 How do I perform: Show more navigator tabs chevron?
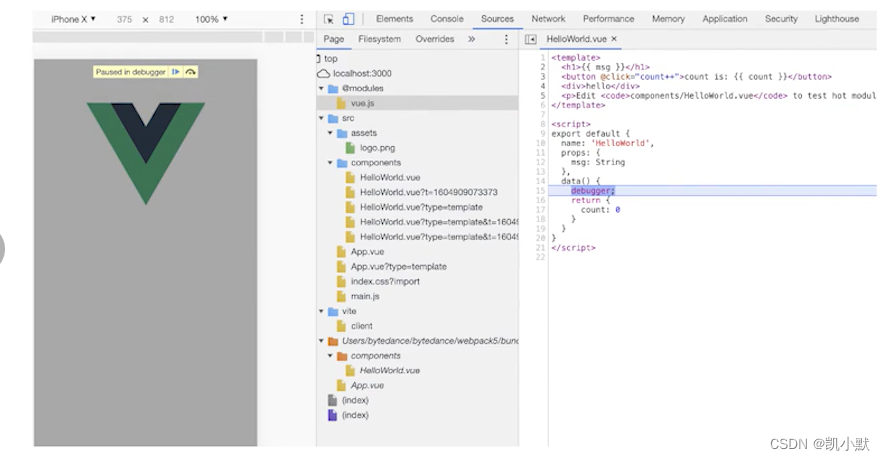click(x=471, y=39)
